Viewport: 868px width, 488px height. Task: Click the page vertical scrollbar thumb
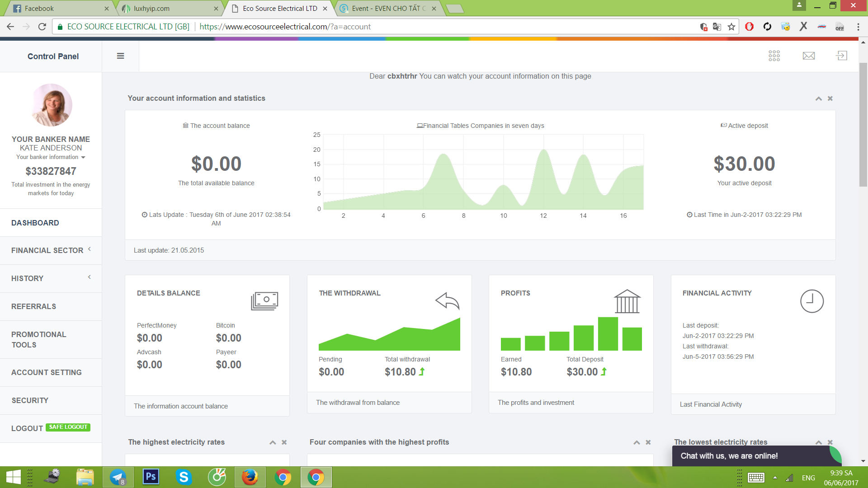point(863,124)
